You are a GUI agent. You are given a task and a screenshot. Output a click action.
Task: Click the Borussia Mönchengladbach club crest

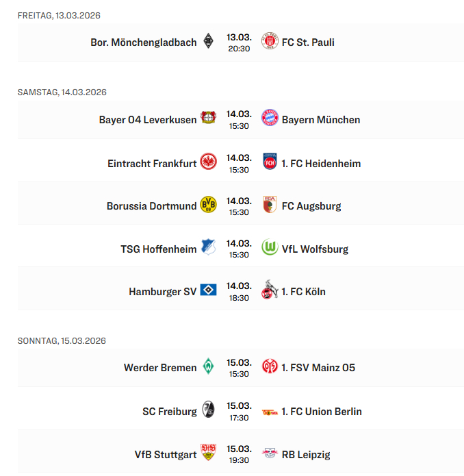[x=208, y=42]
